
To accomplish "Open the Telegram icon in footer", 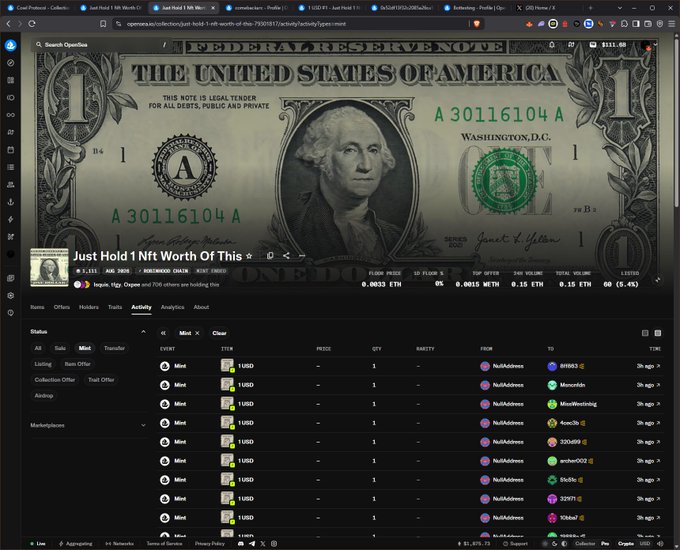I will coord(252,543).
